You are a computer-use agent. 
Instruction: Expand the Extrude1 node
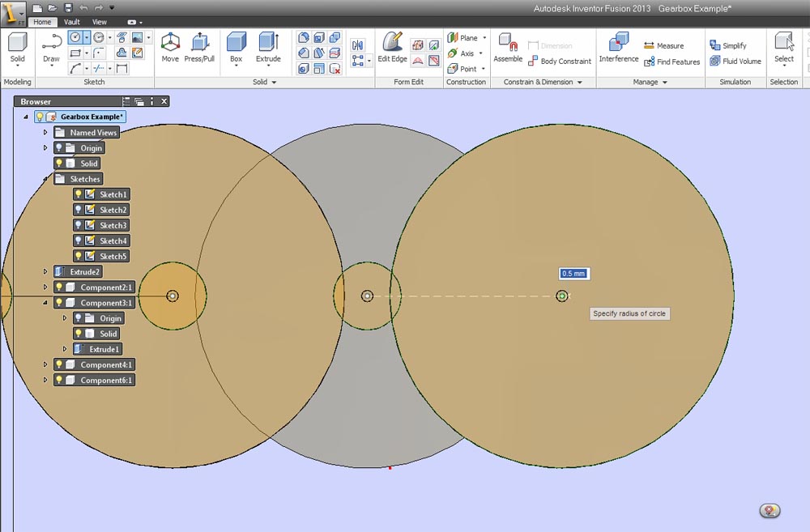(65, 349)
